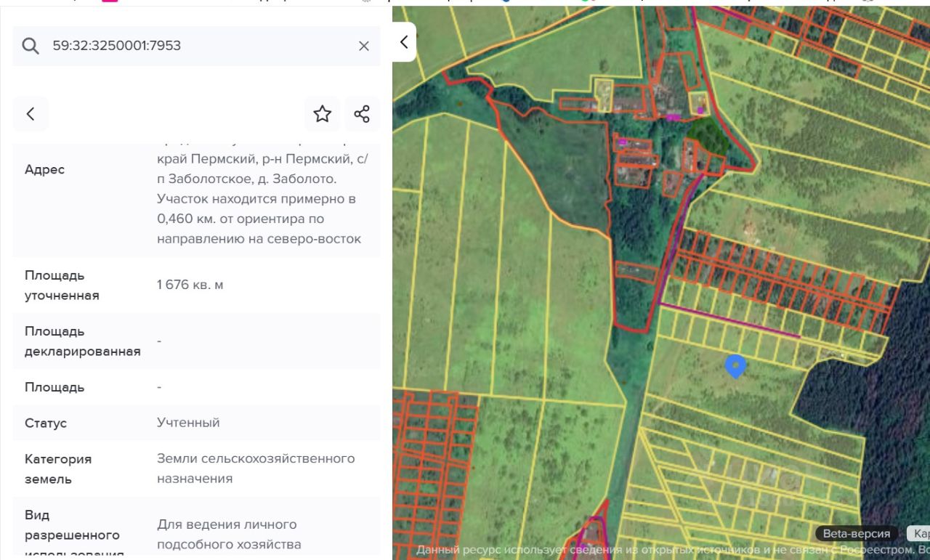Add parcel to favorites with star icon

click(x=322, y=114)
